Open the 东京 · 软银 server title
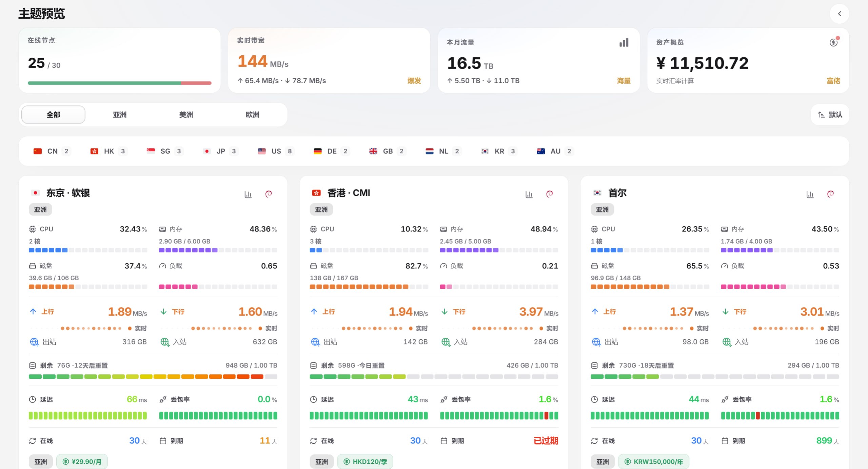 click(x=68, y=193)
